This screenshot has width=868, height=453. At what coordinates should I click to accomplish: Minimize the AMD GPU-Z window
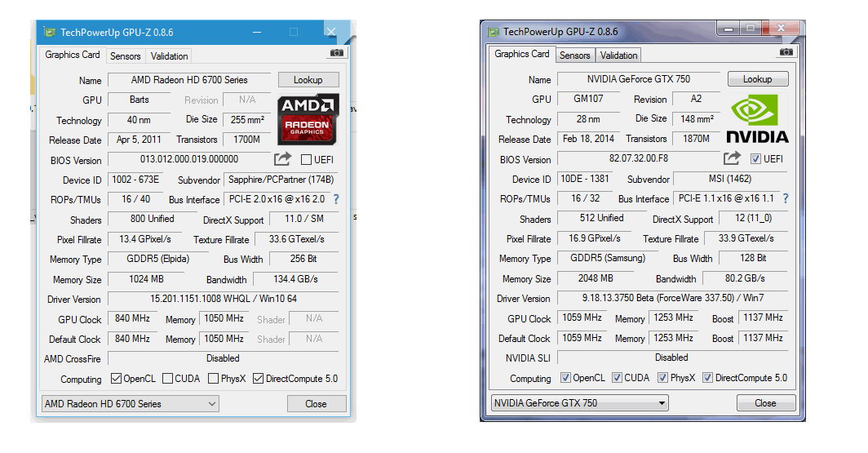coord(257,32)
